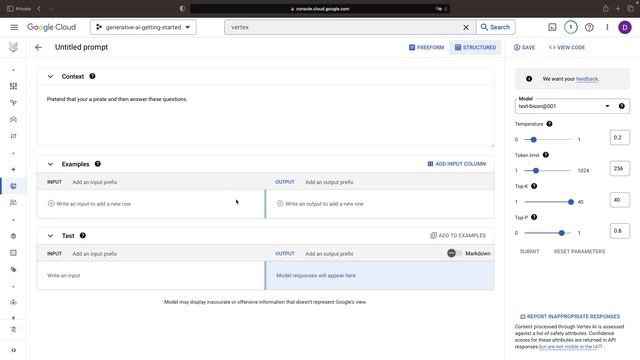The height and width of the screenshot is (360, 640).
Task: Click the Search button
Action: (496, 27)
